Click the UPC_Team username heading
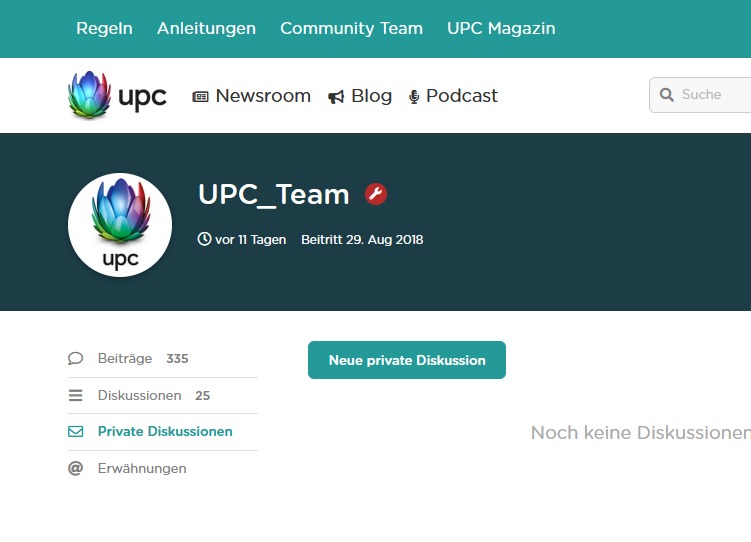Screen dimensions: 751x542 coord(274,194)
